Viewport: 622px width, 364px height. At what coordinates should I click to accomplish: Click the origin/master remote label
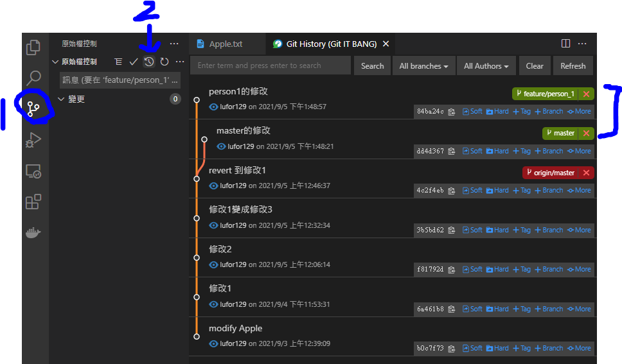point(551,173)
